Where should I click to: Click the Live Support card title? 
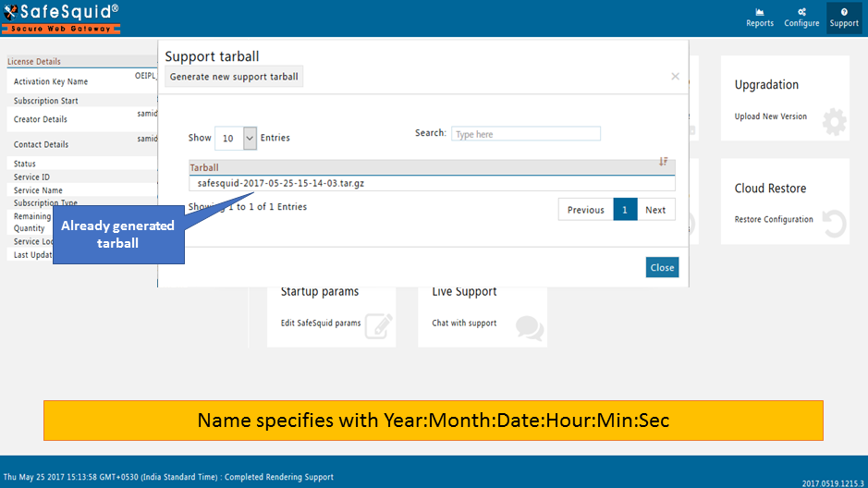[464, 291]
